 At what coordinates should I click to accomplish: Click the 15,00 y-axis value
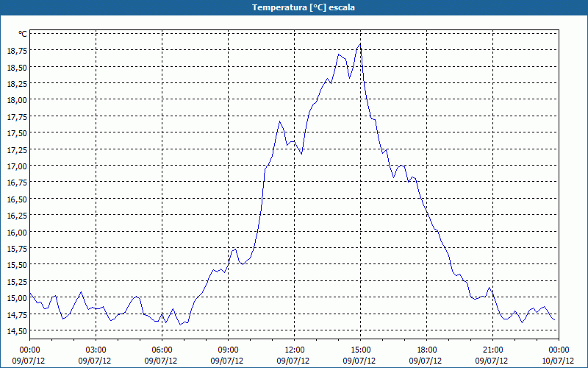point(17,298)
